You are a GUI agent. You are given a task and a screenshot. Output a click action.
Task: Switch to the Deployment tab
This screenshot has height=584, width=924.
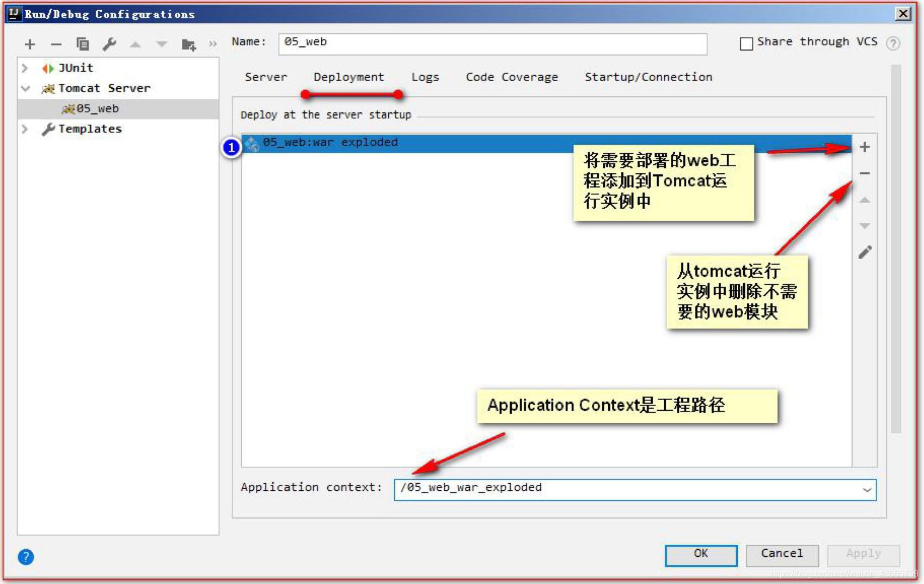tap(348, 77)
